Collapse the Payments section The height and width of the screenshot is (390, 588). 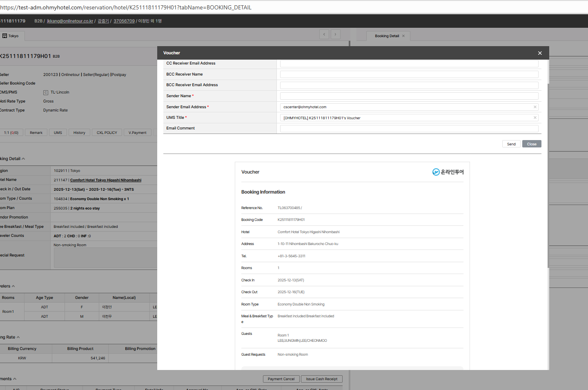tap(15, 379)
